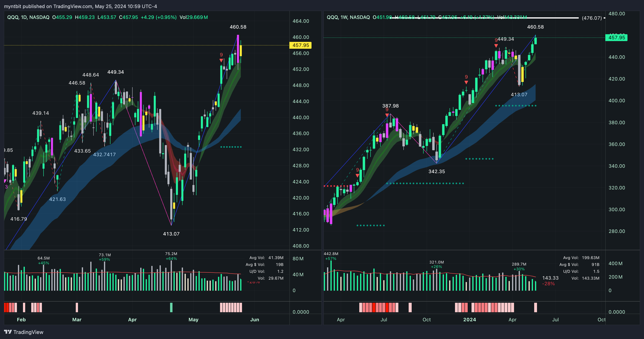The width and height of the screenshot is (644, 339).
Task: Select the 416.79 low label
Action: (x=19, y=219)
